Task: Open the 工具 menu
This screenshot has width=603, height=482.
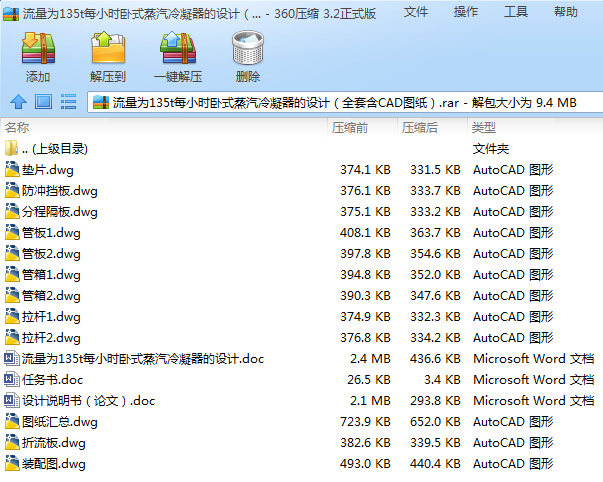Action: [516, 12]
